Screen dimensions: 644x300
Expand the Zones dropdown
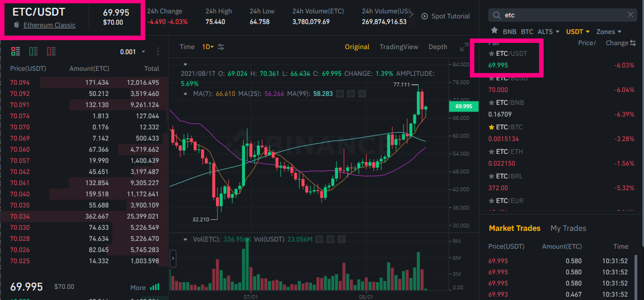[609, 31]
